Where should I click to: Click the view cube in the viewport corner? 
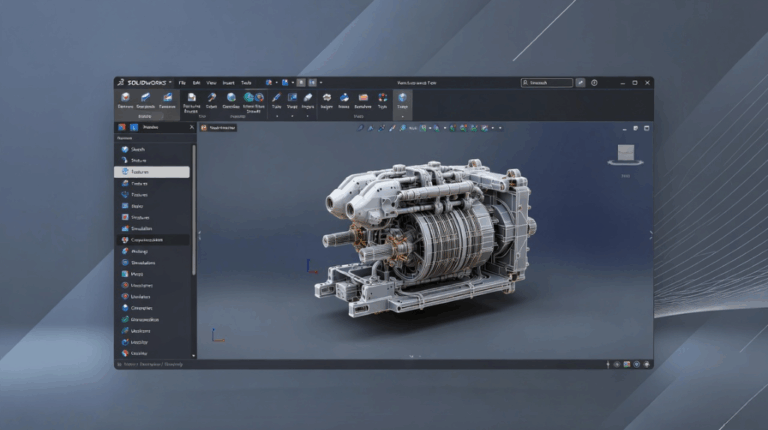[625, 154]
